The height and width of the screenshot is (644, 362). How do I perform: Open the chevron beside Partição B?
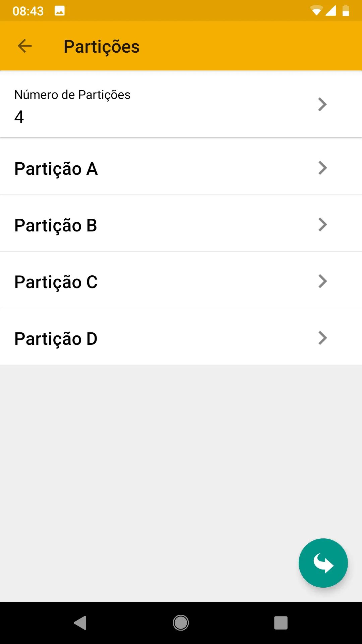pyautogui.click(x=322, y=224)
